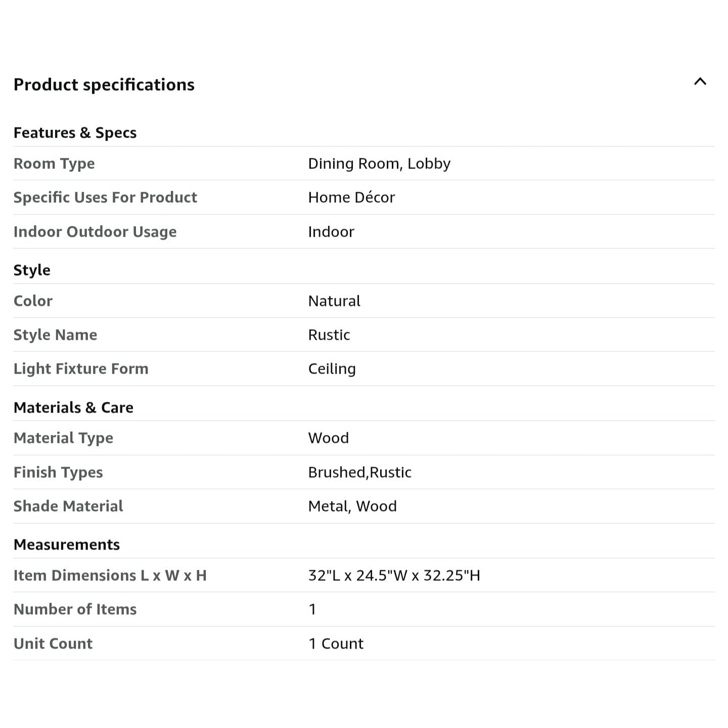
Task: Select the Metal, Wood shade material value
Action: (x=352, y=506)
